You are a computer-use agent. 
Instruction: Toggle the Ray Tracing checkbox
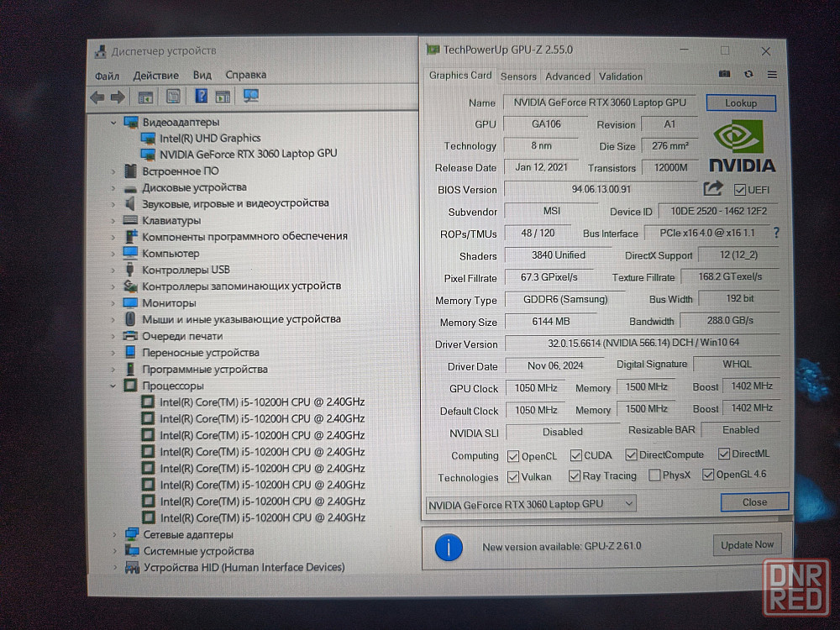575,475
